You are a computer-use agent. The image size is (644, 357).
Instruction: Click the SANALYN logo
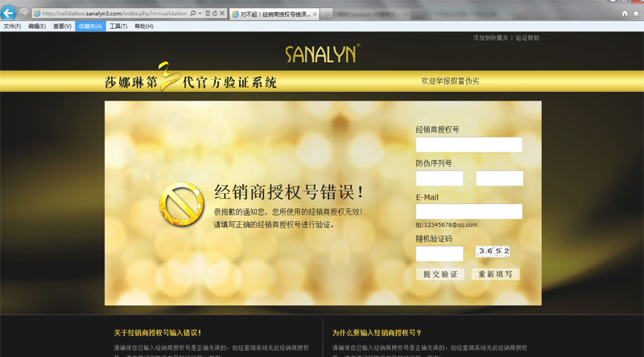click(323, 54)
